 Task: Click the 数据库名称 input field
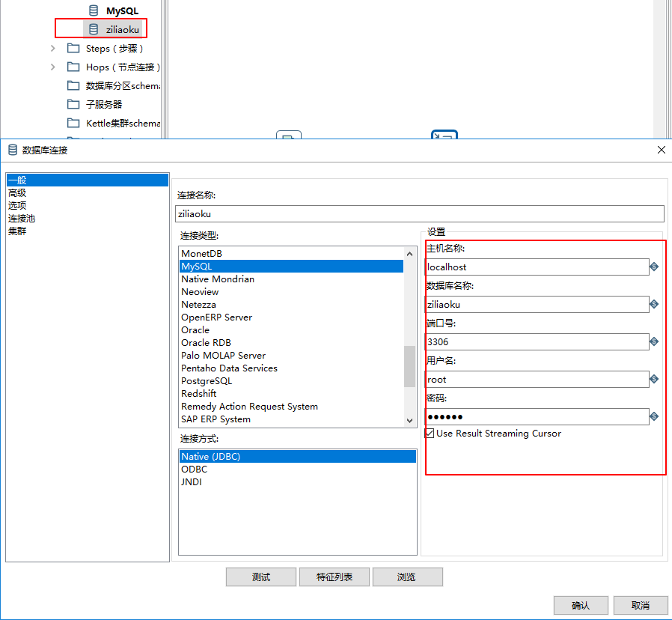pyautogui.click(x=537, y=305)
